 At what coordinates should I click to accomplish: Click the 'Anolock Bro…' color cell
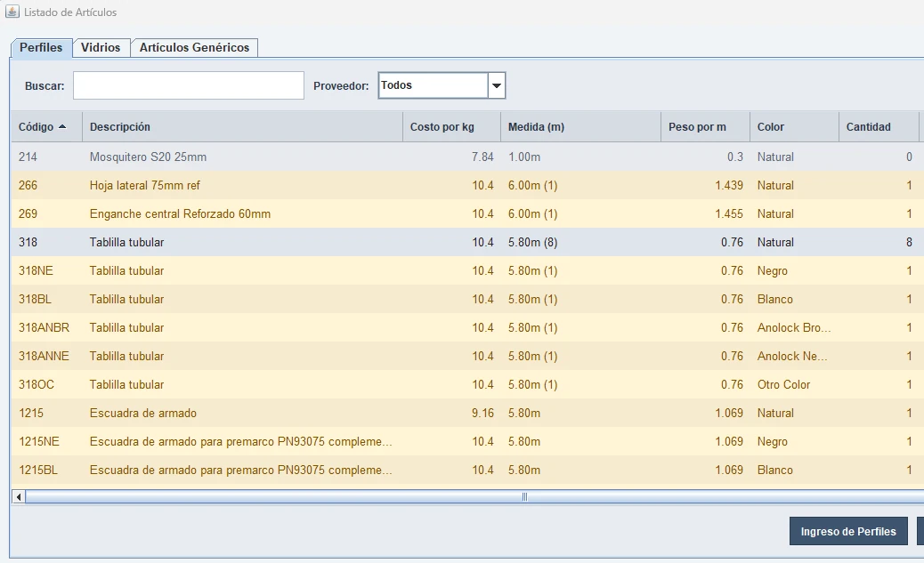(x=794, y=327)
